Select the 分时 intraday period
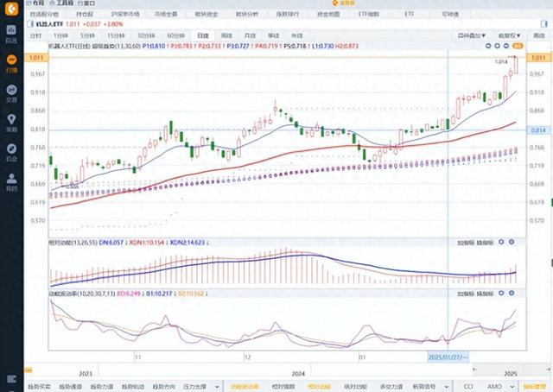This screenshot has width=553, height=392. 35,35
